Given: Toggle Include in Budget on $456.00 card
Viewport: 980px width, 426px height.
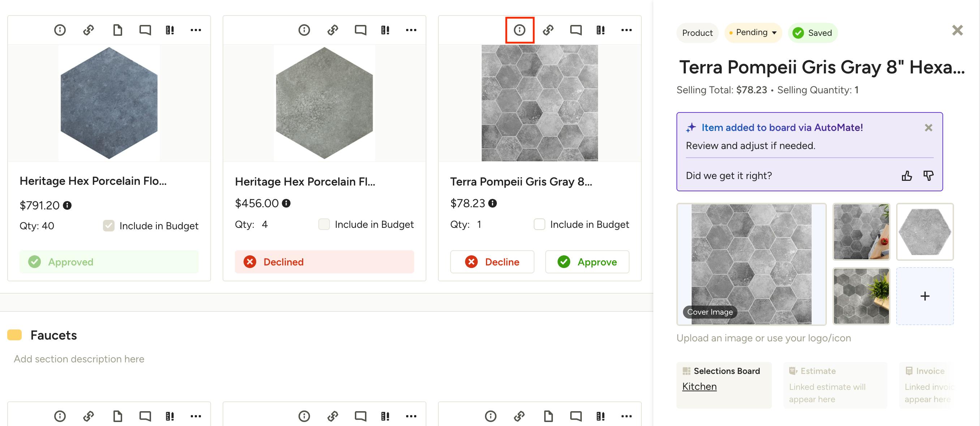Looking at the screenshot, I should point(324,224).
